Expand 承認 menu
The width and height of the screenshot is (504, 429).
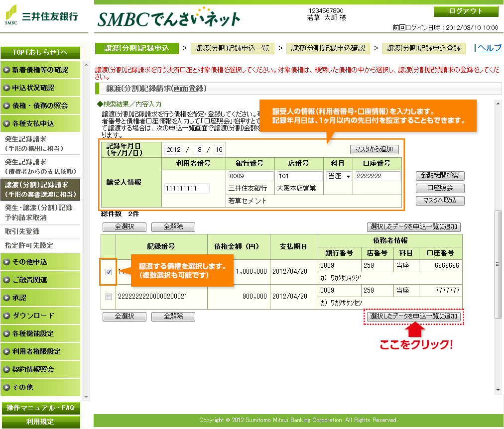[x=40, y=298]
